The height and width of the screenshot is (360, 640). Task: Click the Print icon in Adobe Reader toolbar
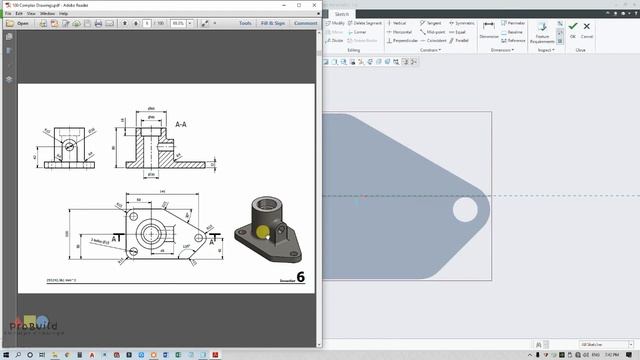98,24
